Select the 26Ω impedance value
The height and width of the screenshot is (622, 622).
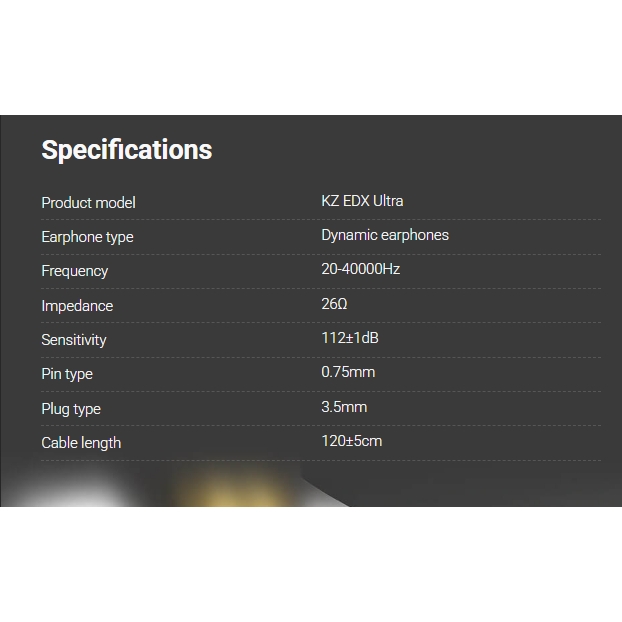point(334,304)
